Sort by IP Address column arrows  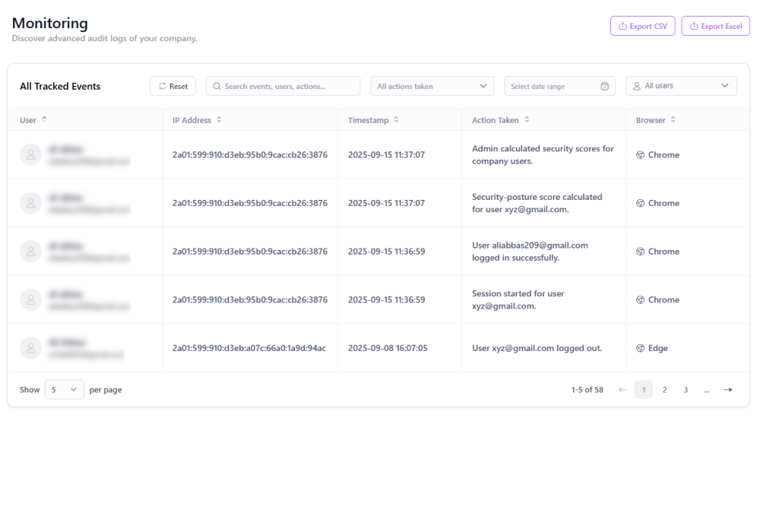click(x=219, y=120)
